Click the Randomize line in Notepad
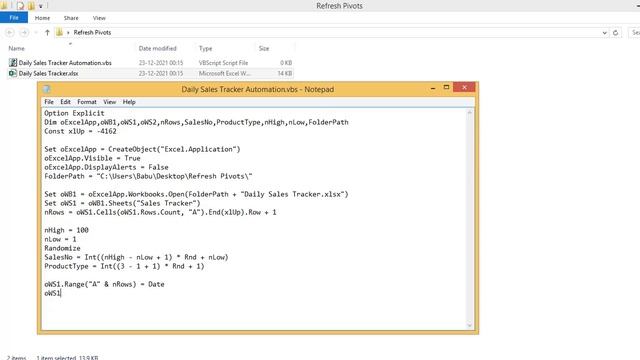640x360 pixels. (62, 248)
